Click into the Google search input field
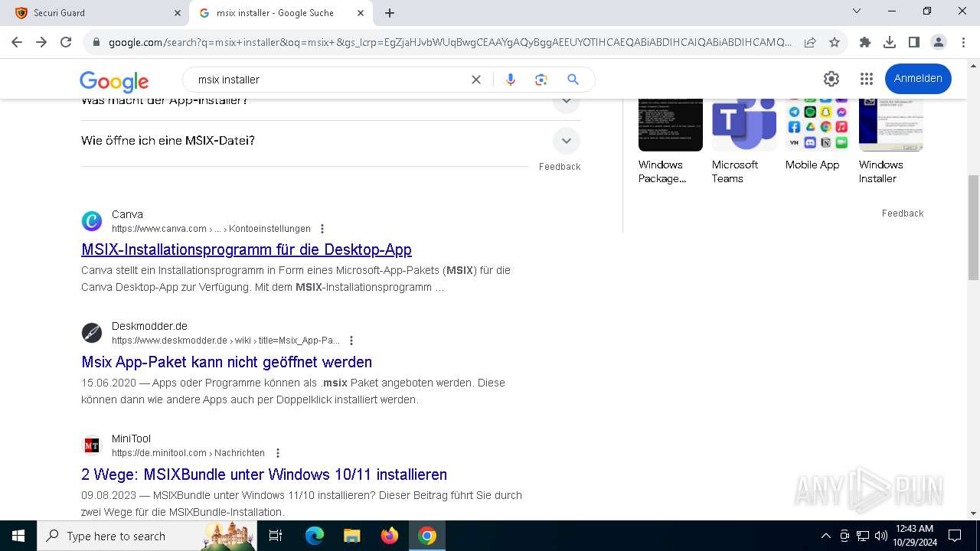The image size is (980, 551). tap(329, 80)
